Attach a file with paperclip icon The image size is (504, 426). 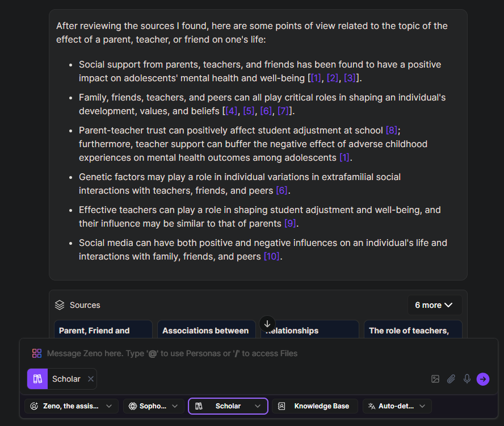451,379
